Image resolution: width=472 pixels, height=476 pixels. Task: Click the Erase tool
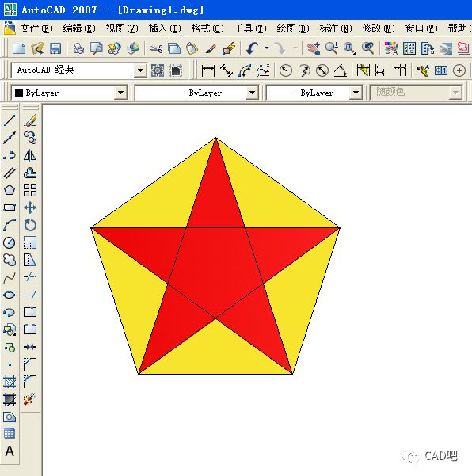pos(30,120)
